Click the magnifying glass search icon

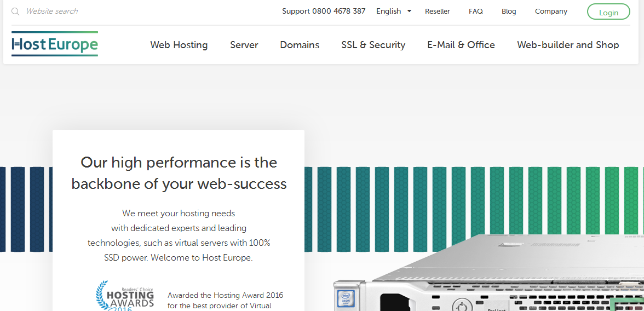pos(15,11)
